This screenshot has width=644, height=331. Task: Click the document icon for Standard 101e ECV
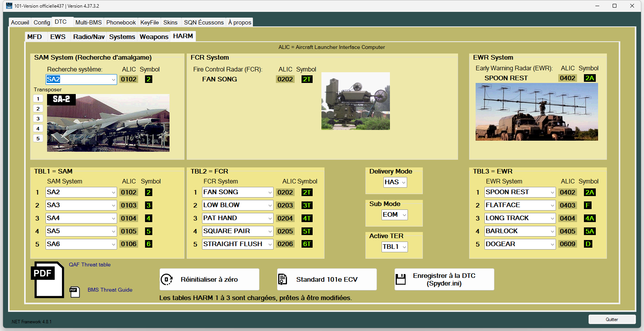click(x=282, y=279)
